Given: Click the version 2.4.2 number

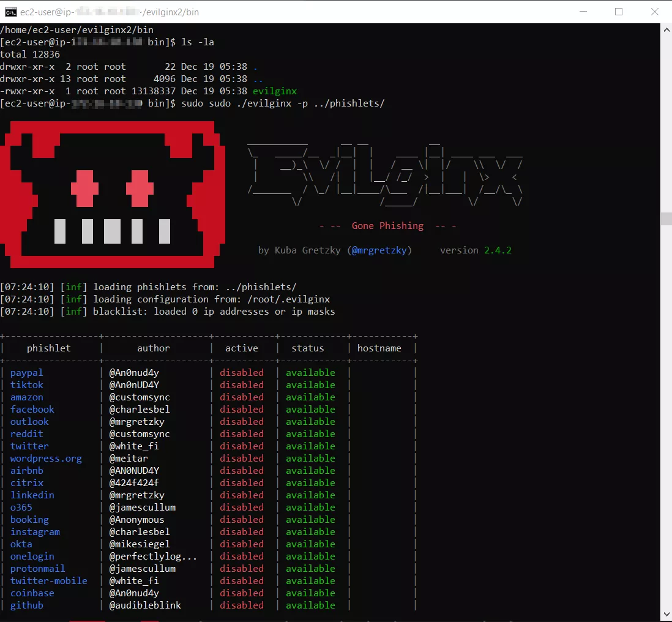Looking at the screenshot, I should click(498, 250).
